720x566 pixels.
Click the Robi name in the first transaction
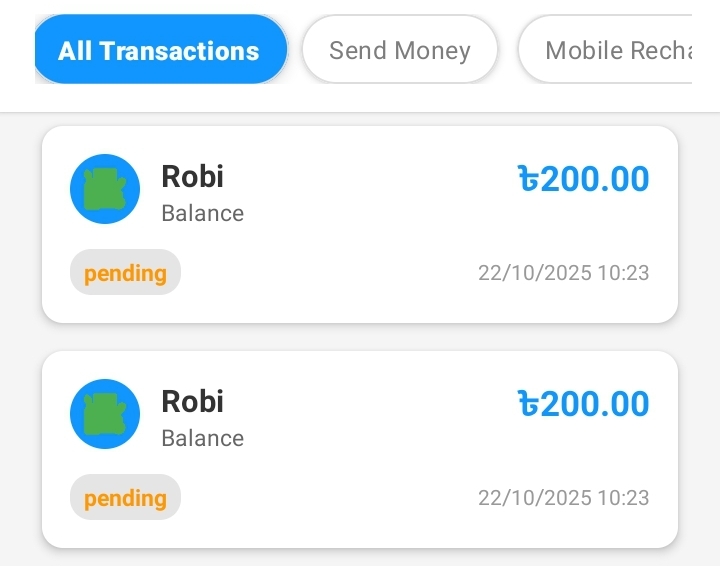click(x=192, y=177)
